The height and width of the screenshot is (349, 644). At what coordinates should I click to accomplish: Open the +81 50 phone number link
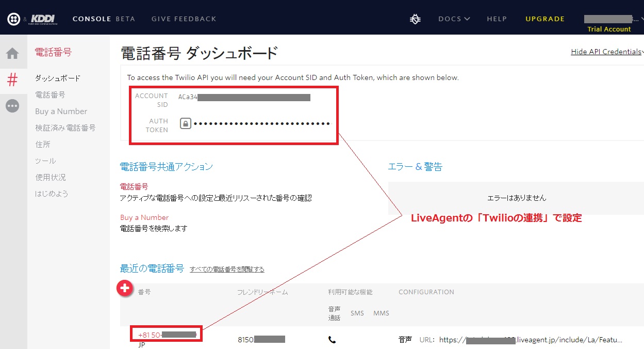point(168,335)
